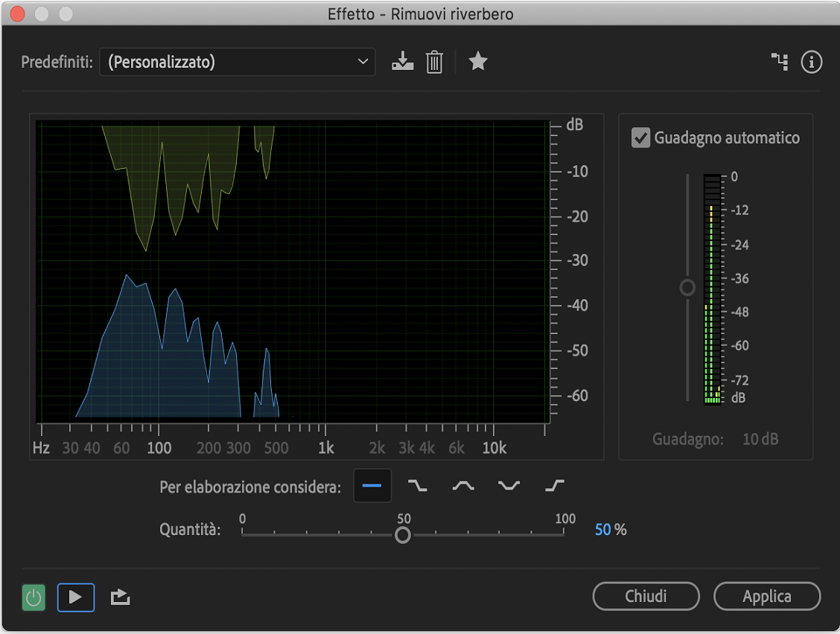Click the gain vertical slider handle
Screen dimensions: 840x634
tap(687, 287)
